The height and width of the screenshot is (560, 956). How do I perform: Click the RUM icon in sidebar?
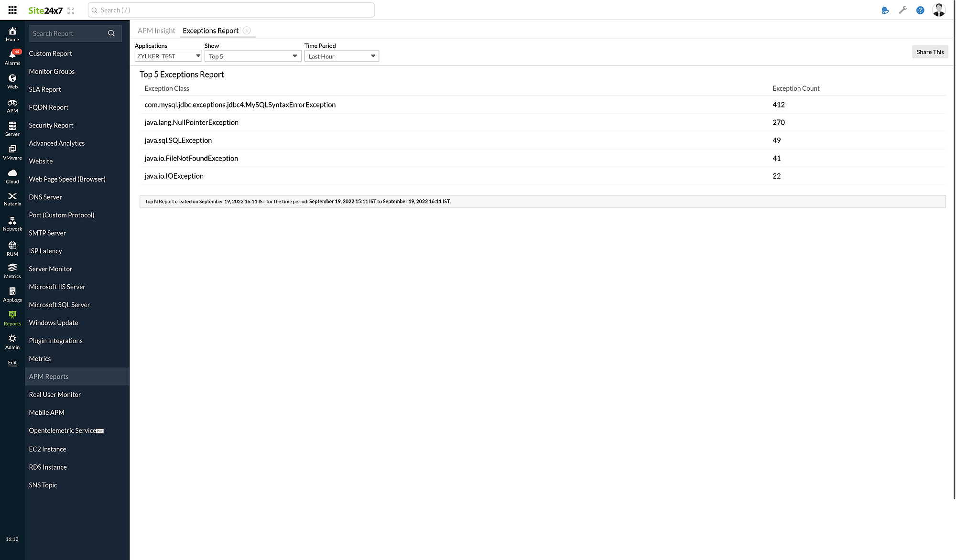pyautogui.click(x=12, y=248)
